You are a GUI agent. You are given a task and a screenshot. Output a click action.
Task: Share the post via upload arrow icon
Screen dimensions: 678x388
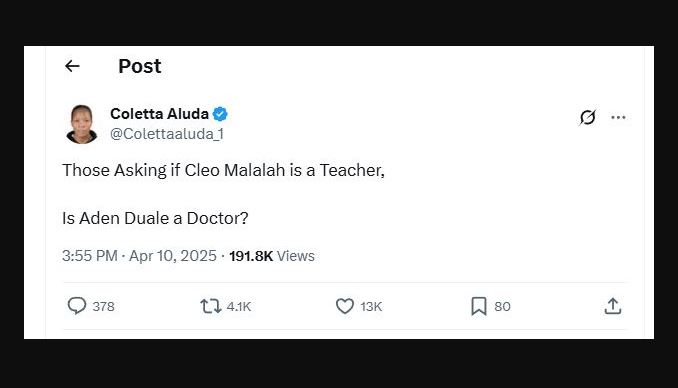coord(613,306)
